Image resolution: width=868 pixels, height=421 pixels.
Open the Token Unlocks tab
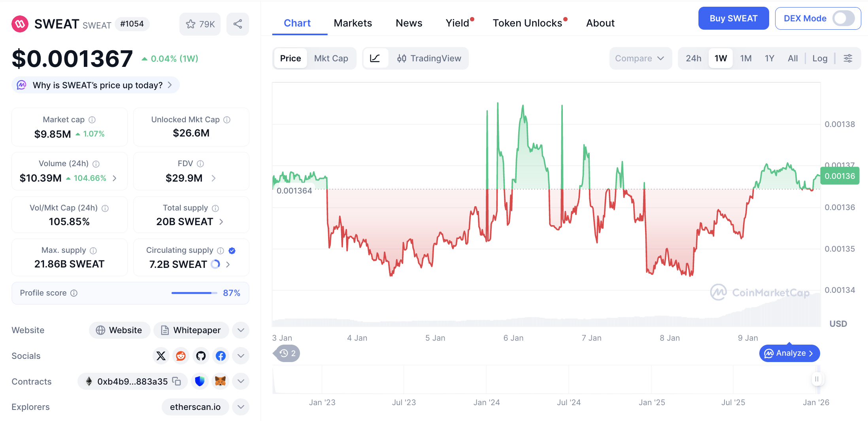(x=527, y=23)
